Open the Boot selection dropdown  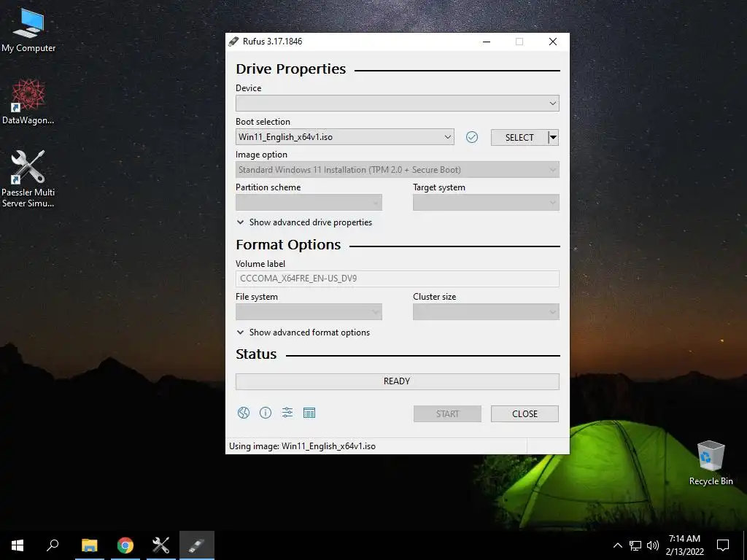pyautogui.click(x=345, y=137)
